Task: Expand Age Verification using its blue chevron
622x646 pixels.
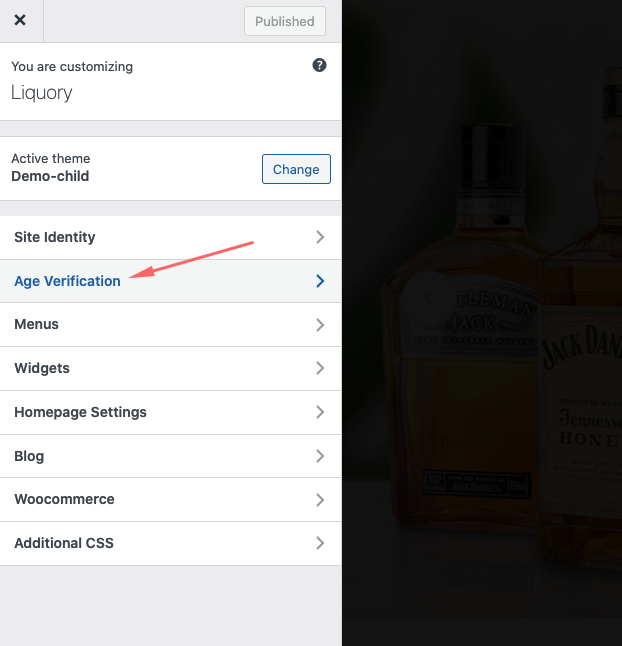Action: coord(320,281)
